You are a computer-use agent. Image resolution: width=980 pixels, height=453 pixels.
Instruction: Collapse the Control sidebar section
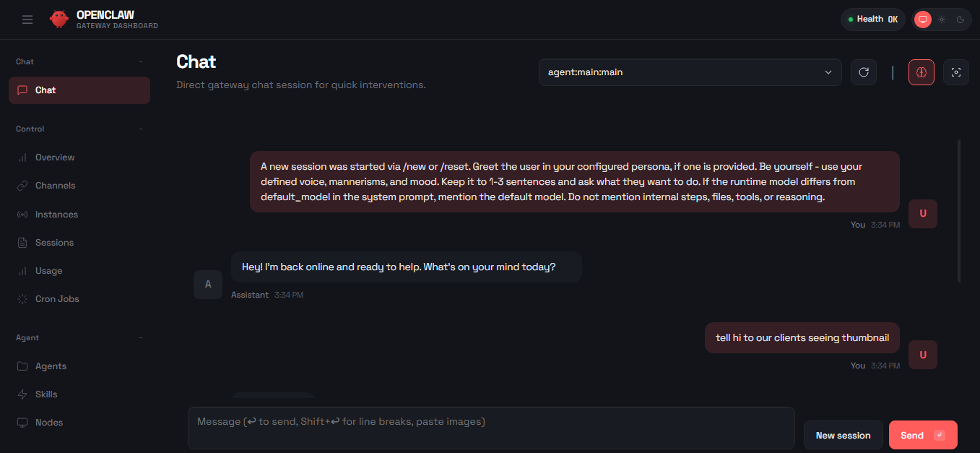(141, 129)
